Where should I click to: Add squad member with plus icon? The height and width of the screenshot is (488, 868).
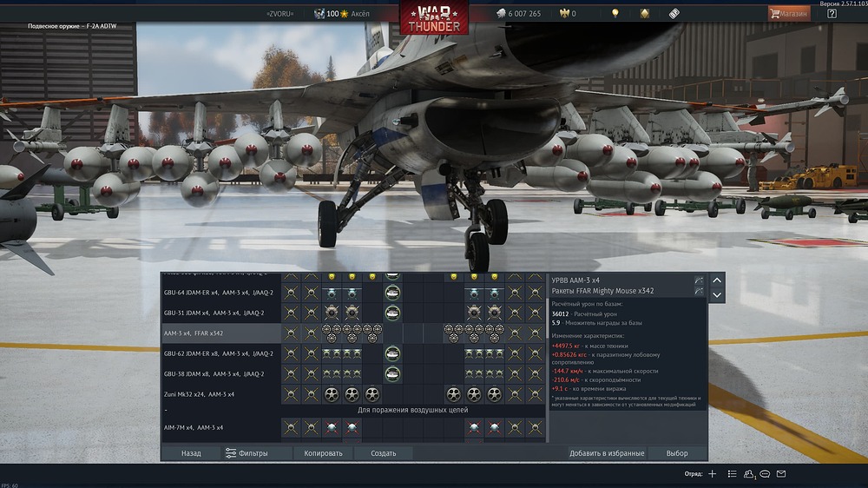tap(713, 473)
